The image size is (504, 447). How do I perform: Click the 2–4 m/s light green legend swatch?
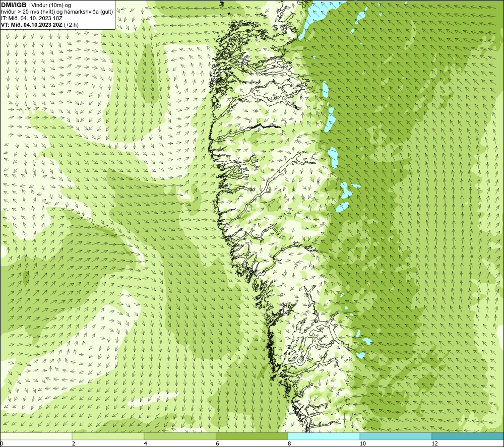coord(108,436)
